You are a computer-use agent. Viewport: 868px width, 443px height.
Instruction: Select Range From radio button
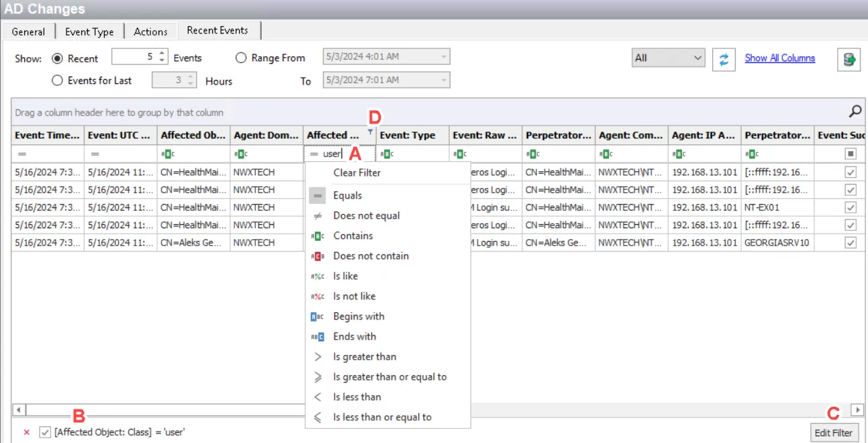point(241,58)
